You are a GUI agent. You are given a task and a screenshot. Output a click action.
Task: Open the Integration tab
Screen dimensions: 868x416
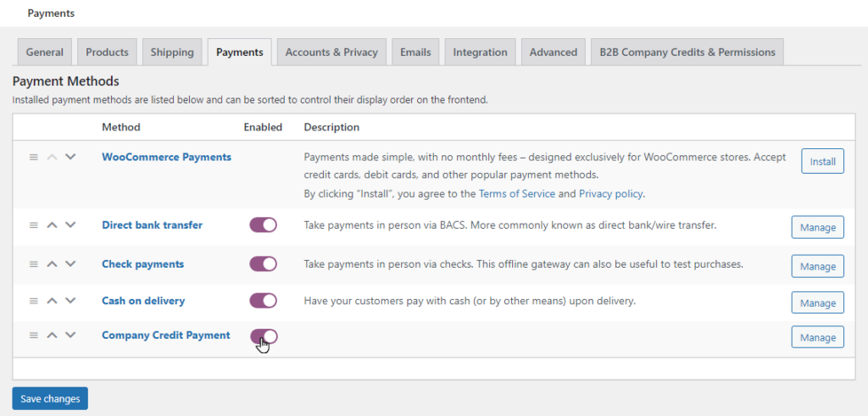(x=480, y=52)
